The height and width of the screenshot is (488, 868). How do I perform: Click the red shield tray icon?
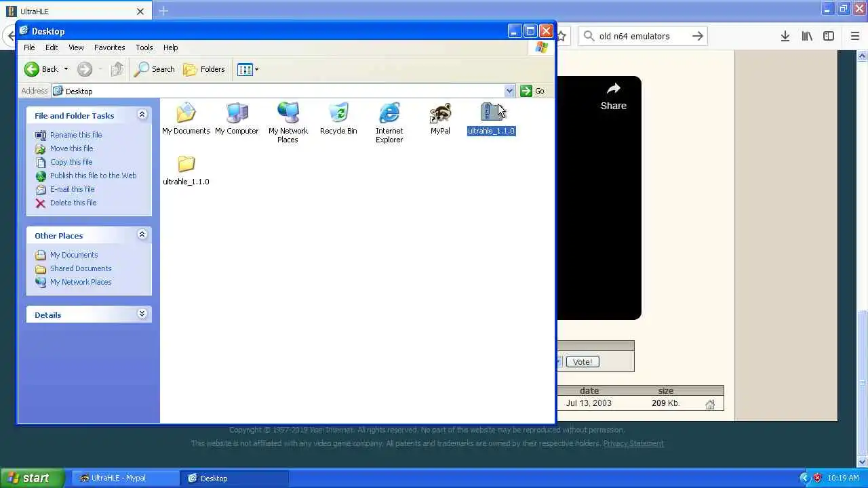point(817,478)
